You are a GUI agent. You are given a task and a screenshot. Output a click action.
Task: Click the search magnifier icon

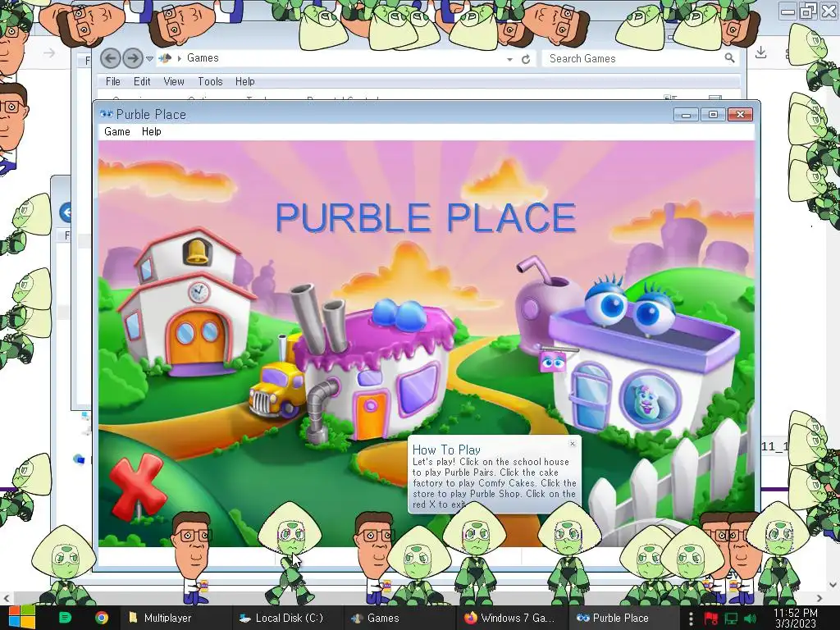coord(729,58)
